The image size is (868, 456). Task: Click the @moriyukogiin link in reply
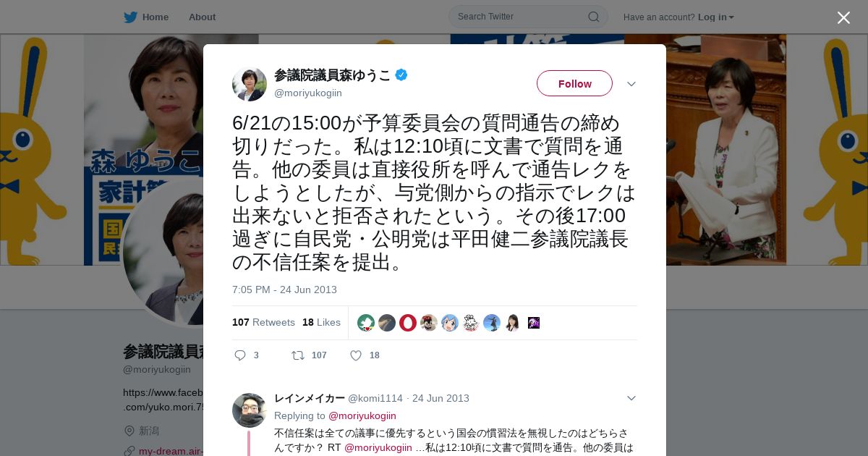[362, 415]
